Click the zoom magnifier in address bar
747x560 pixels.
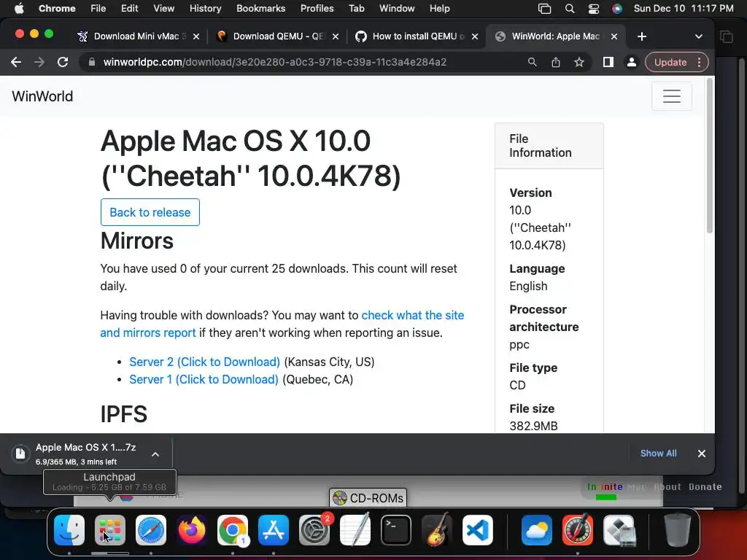click(x=532, y=63)
